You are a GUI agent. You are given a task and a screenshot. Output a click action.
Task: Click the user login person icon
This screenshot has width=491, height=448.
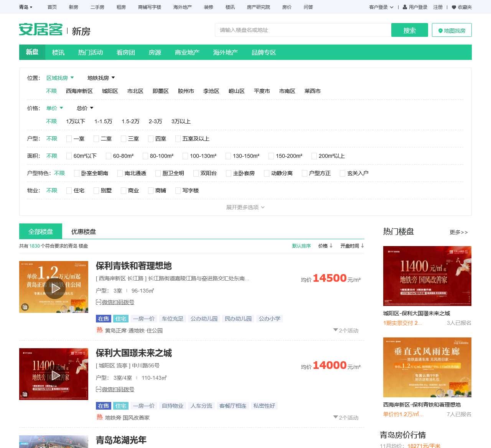(x=405, y=7)
